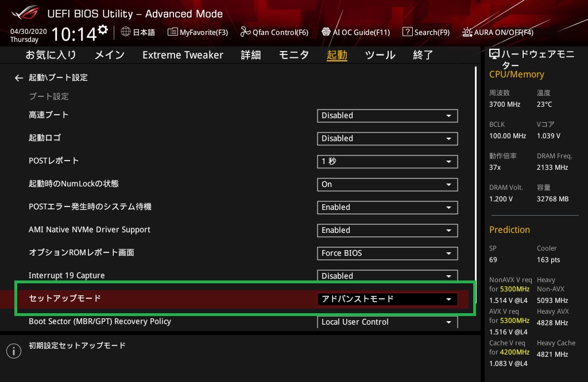Open the NumLock state dropdown set to On

point(388,184)
